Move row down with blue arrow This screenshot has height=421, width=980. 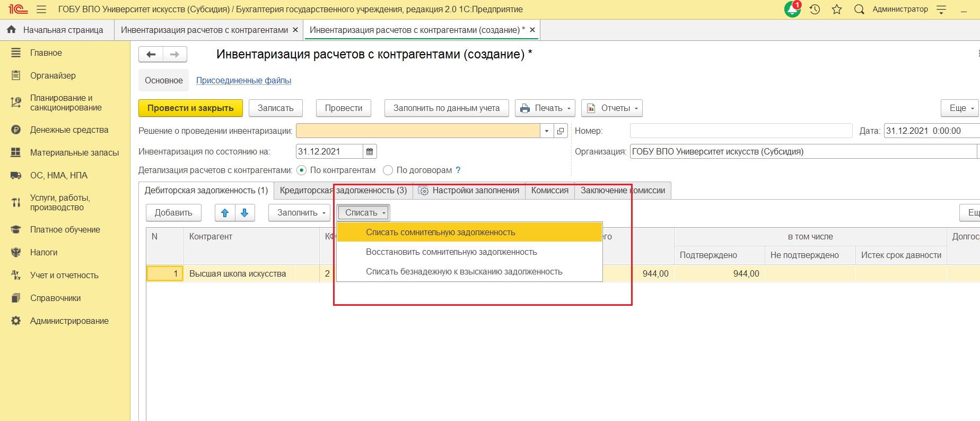(244, 213)
